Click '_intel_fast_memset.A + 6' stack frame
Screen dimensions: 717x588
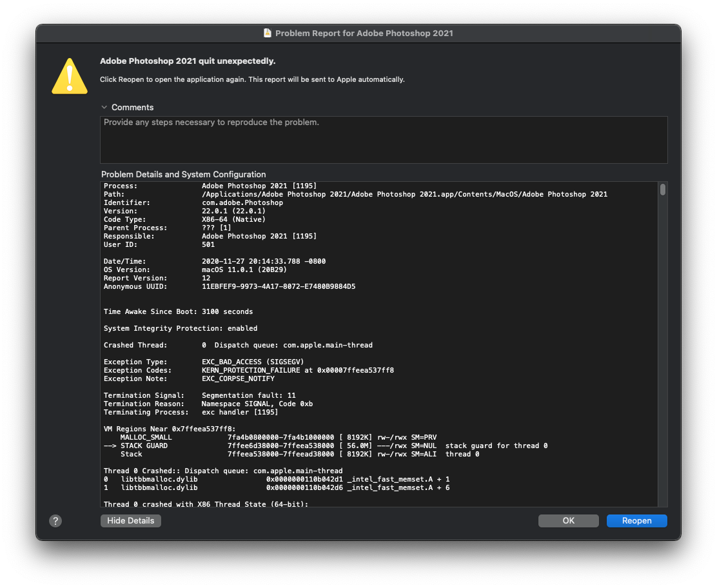398,488
